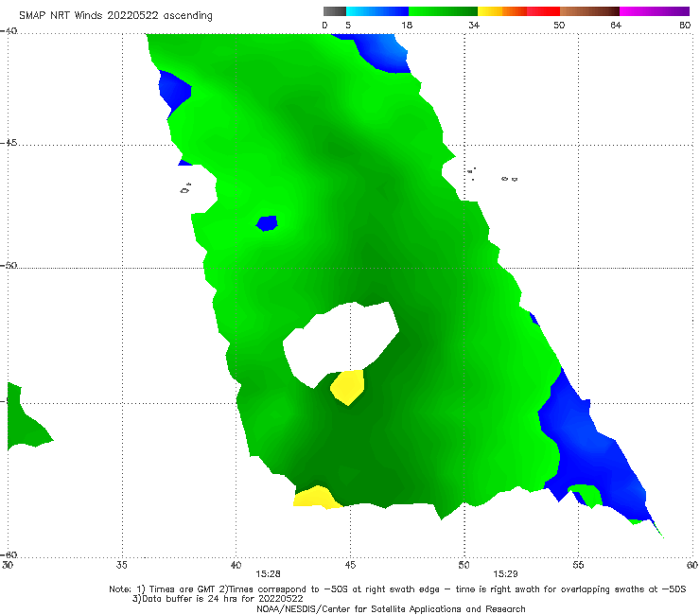This screenshot has width=700, height=615.
Task: Pick the green segment of the color scale
Action: [443, 11]
